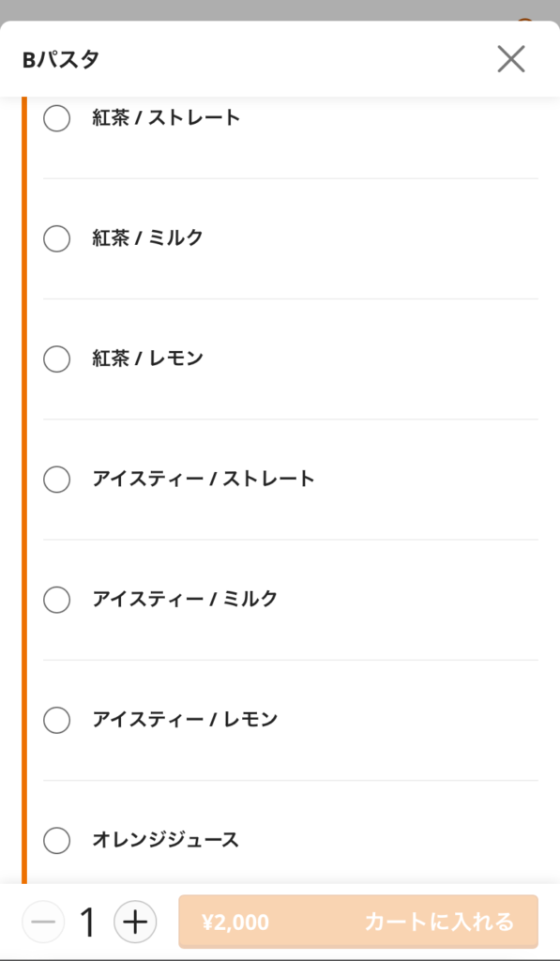The height and width of the screenshot is (961, 560).
Task: Close the Bパスタ option dialog
Action: tap(511, 58)
